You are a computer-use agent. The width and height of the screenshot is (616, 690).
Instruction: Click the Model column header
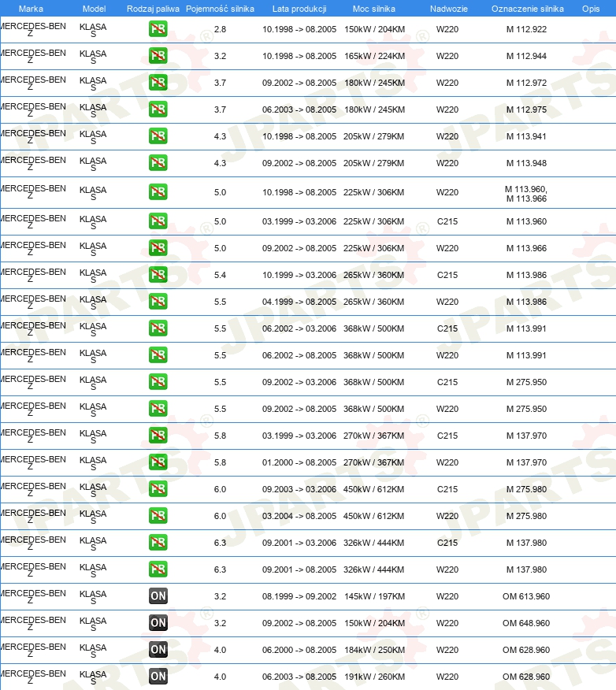coord(95,9)
